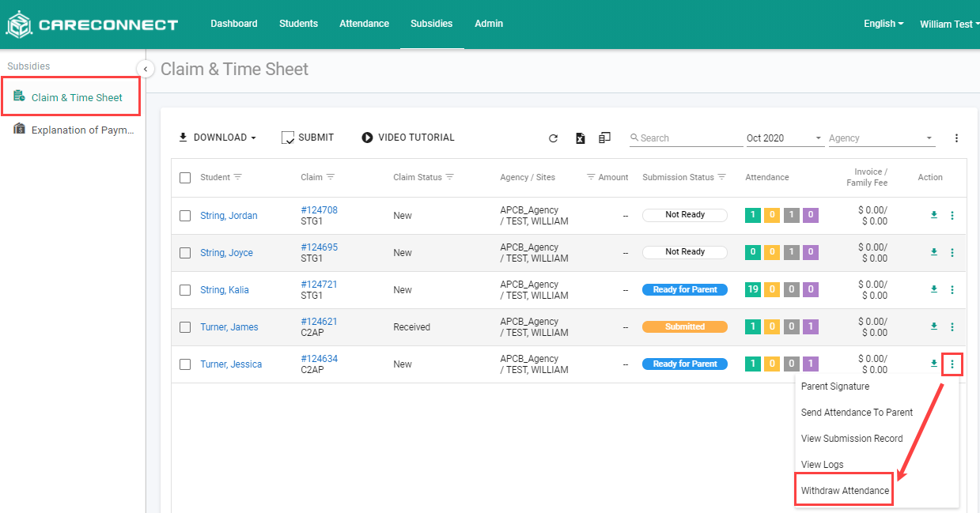Check the box for String, Kalia
The image size is (980, 513).
point(185,290)
